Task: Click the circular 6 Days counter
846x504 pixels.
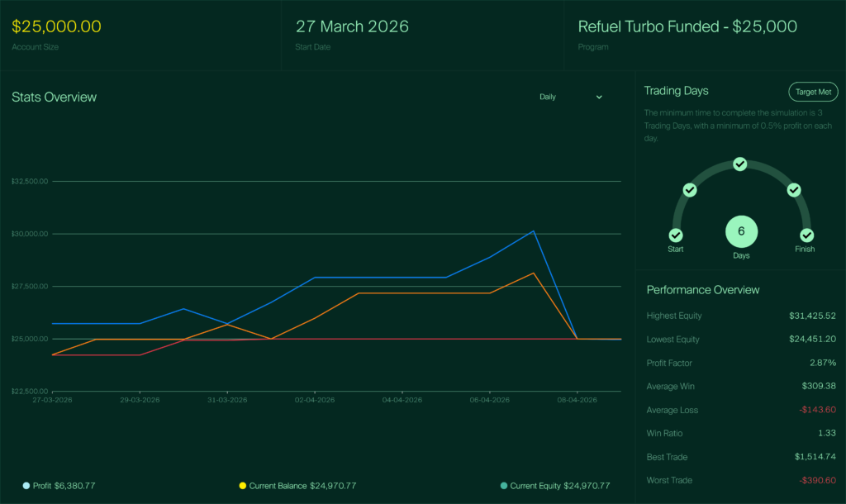Action: [x=741, y=231]
